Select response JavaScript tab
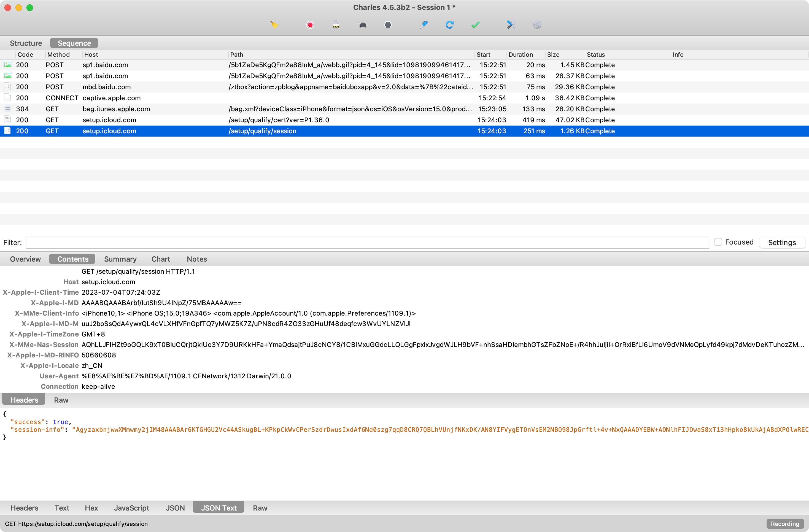The image size is (809, 532). point(131,508)
